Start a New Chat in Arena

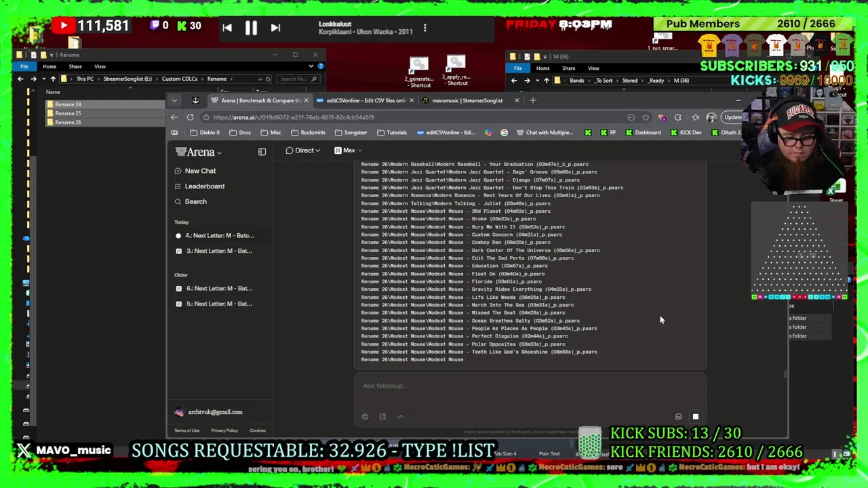[x=195, y=171]
